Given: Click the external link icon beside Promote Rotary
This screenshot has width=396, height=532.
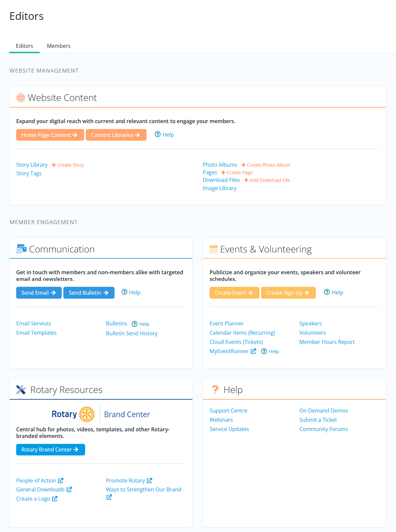Looking at the screenshot, I should tap(149, 481).
